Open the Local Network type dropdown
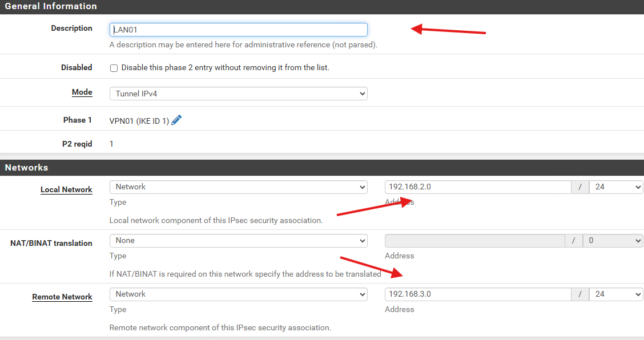 [x=238, y=187]
